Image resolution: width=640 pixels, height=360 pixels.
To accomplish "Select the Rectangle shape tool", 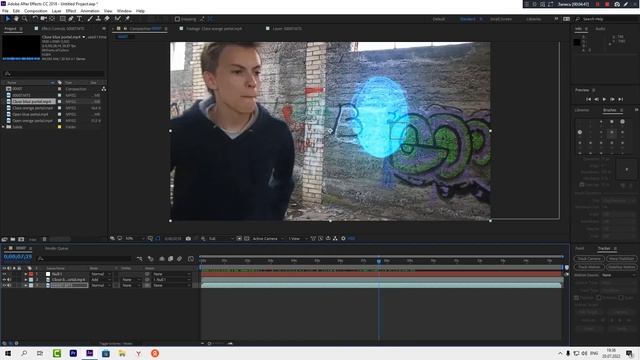I will click(x=62, y=19).
